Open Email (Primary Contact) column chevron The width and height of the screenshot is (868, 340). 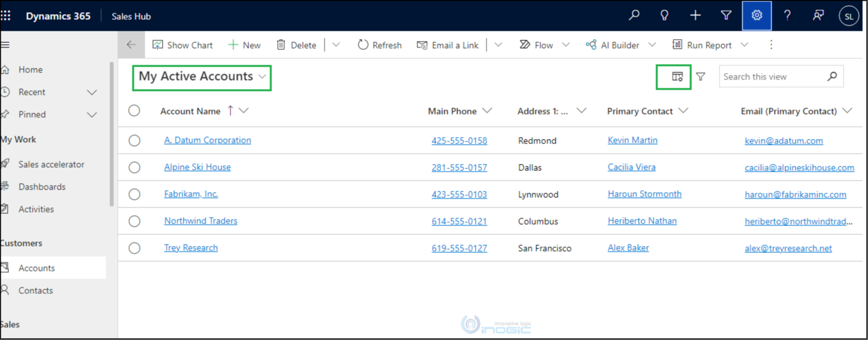coord(848,111)
